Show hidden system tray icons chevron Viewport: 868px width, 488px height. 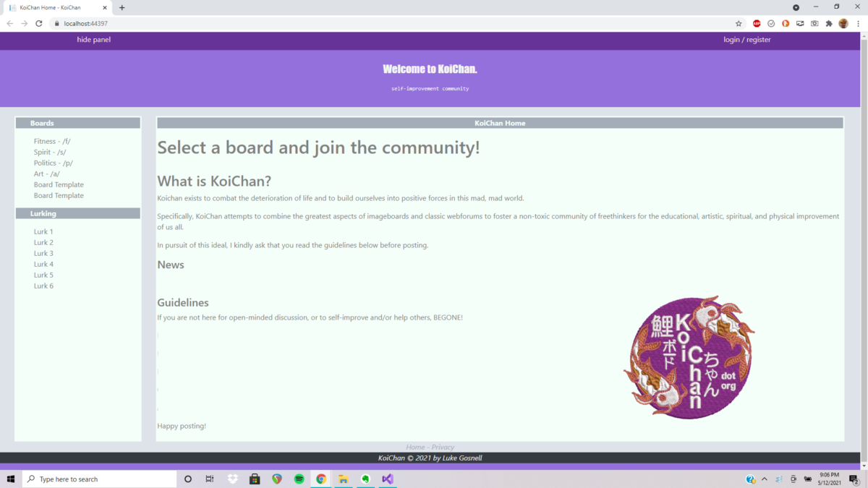tap(765, 479)
